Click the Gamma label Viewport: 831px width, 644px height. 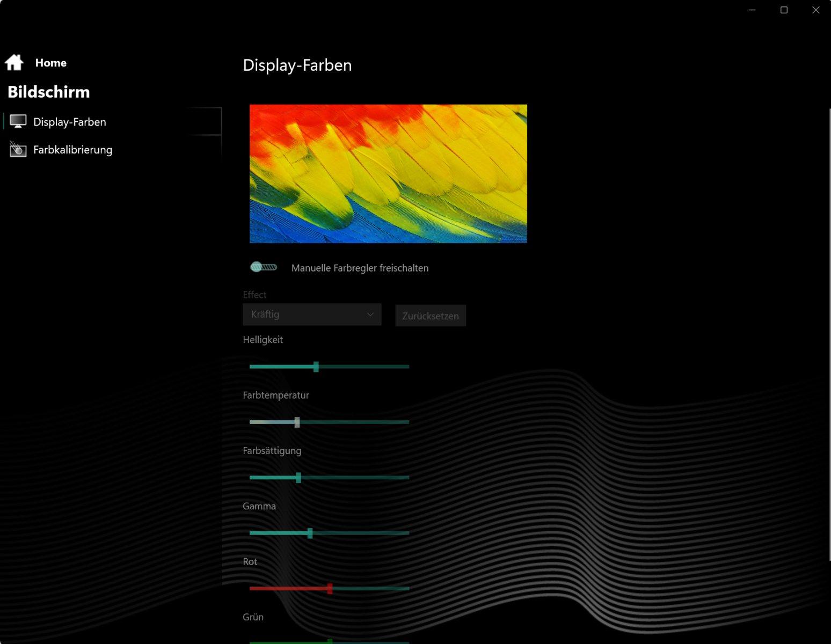tap(259, 506)
